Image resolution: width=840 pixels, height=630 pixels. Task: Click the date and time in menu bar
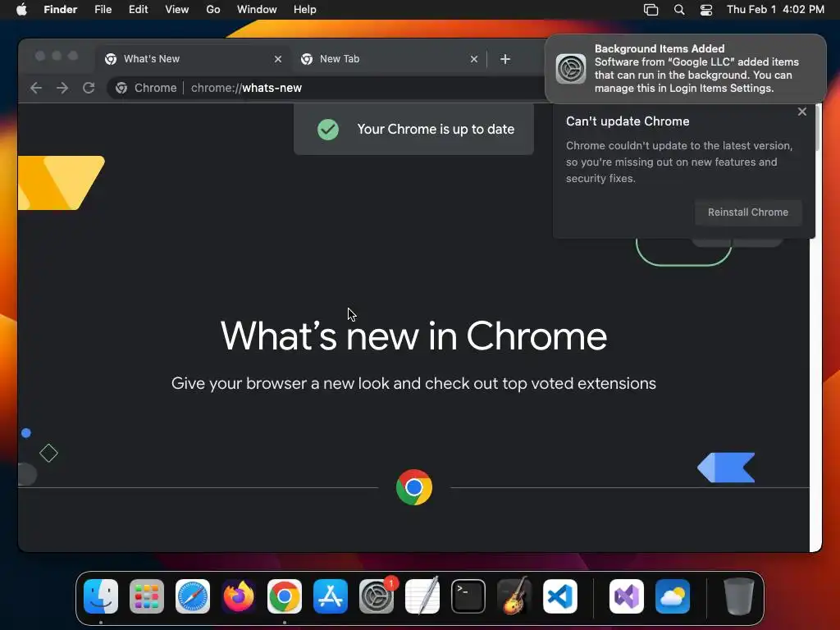click(775, 10)
